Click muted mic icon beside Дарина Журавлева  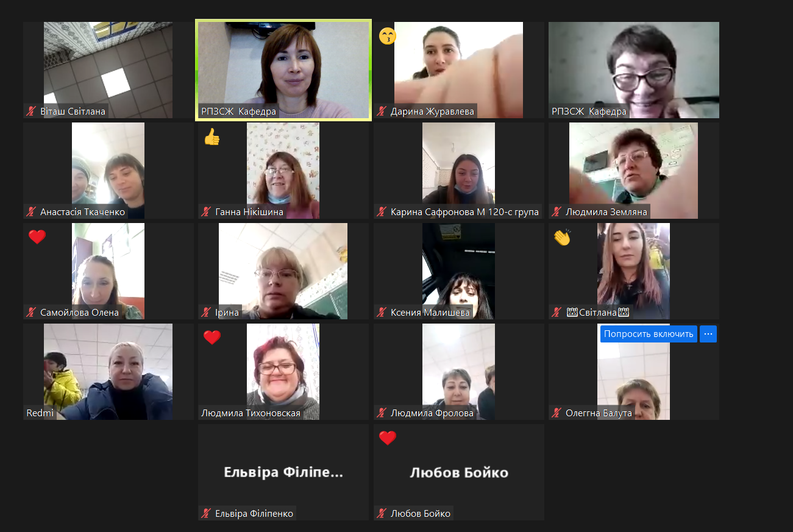tap(382, 112)
